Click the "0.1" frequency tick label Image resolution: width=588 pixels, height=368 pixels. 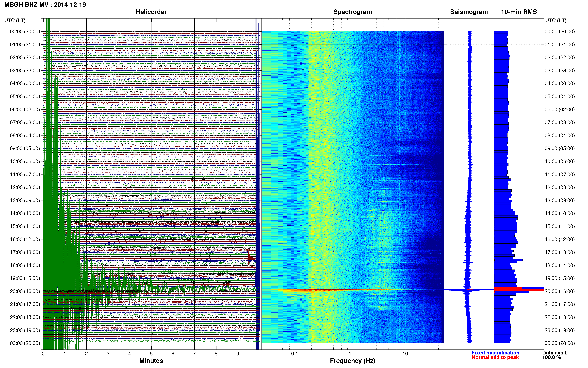(295, 354)
